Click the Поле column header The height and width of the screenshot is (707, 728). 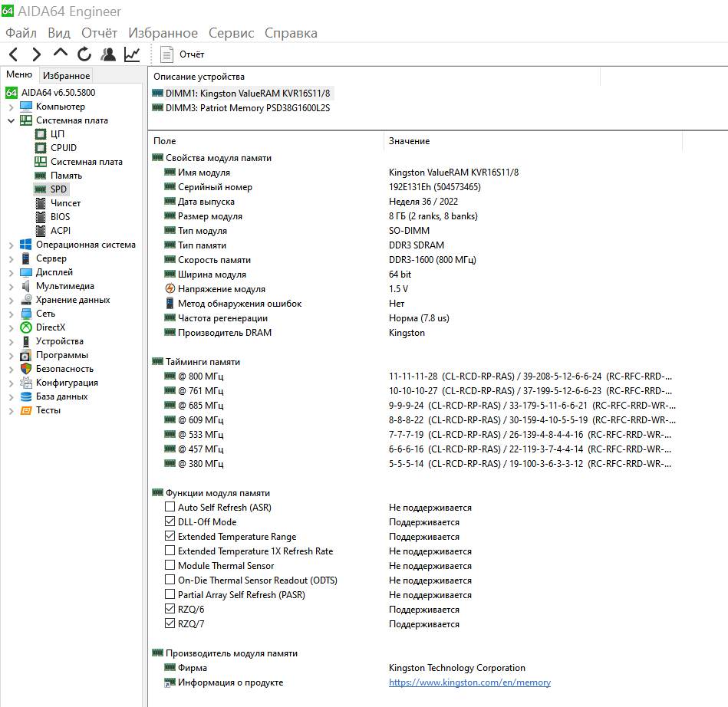point(266,140)
